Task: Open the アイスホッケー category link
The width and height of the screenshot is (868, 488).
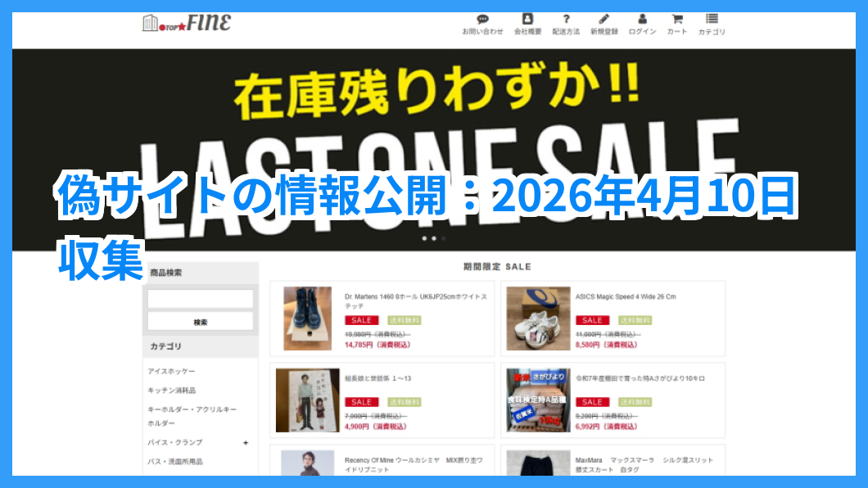Action: pos(171,372)
